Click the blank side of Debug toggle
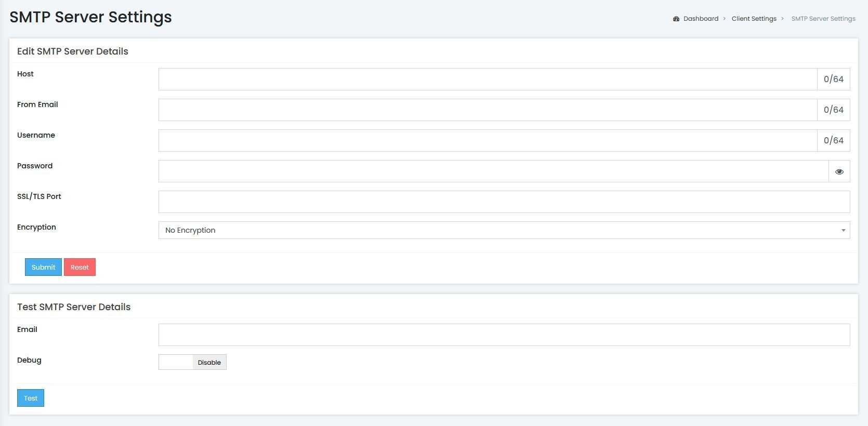Viewport: 868px width, 426px height. tap(176, 362)
